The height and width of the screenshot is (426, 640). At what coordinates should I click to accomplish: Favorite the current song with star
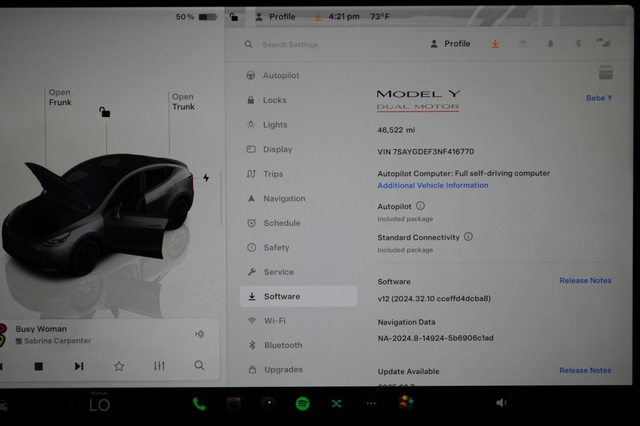119,366
